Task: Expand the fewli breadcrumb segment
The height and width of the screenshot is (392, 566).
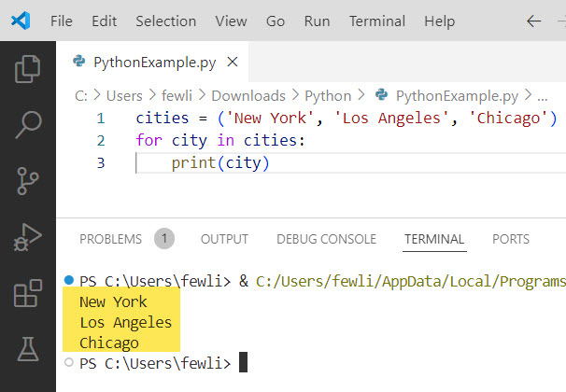Action: (177, 96)
